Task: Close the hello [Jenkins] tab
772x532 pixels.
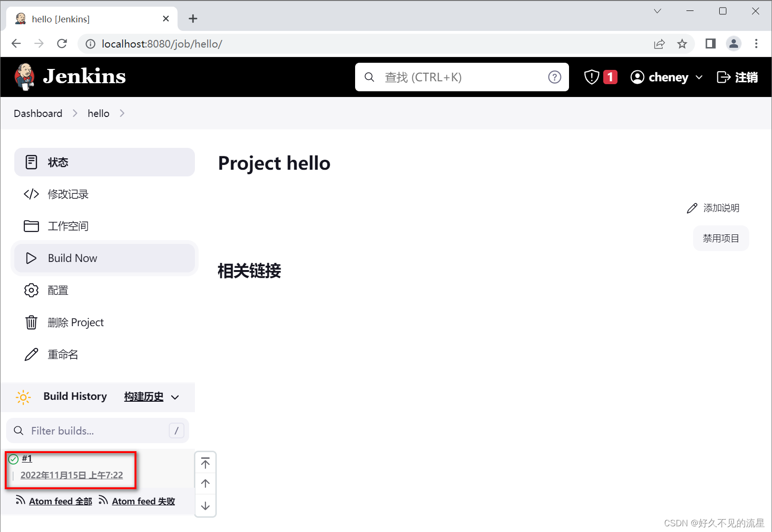Action: (165, 19)
